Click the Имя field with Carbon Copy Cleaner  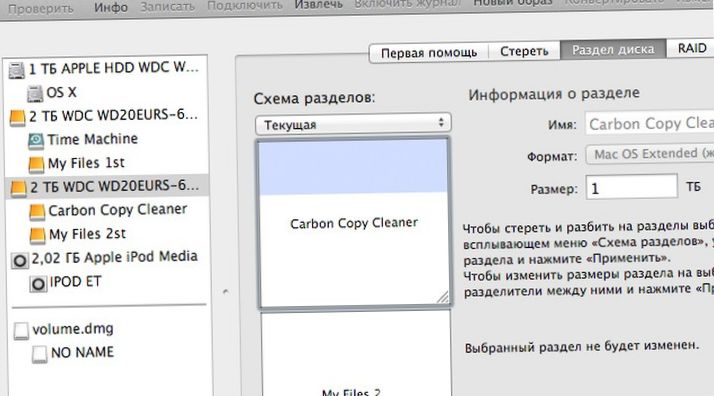click(x=649, y=123)
